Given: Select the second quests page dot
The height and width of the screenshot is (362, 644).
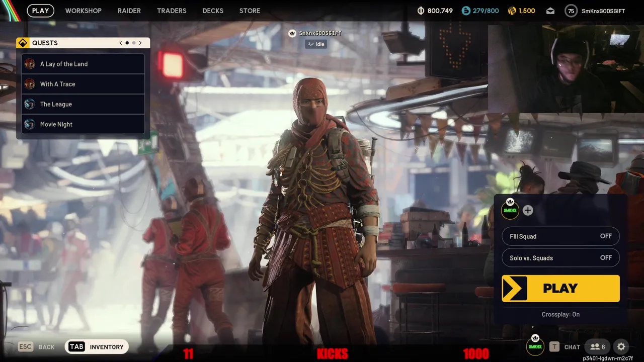Looking at the screenshot, I should [x=134, y=43].
